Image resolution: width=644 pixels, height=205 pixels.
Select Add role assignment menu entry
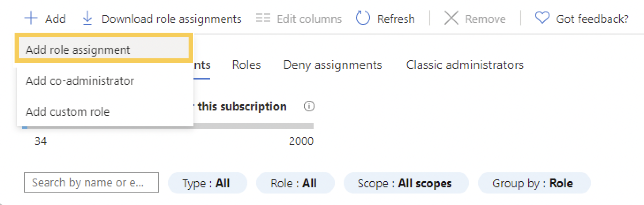(103, 49)
